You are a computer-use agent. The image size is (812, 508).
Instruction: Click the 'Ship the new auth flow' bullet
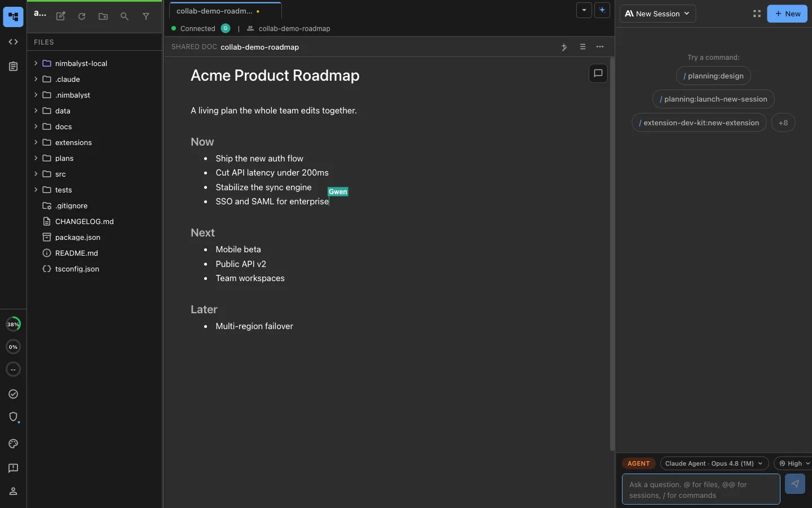click(259, 159)
